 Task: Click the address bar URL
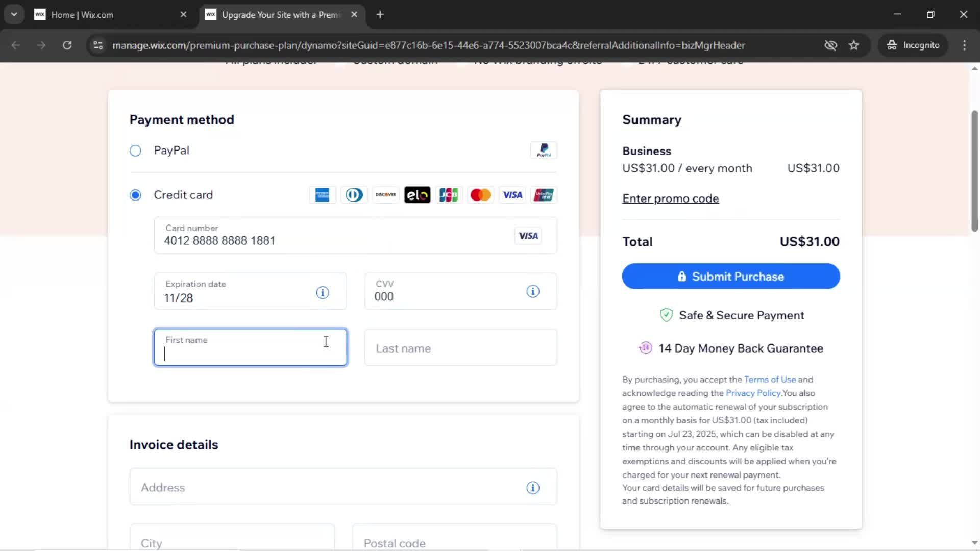pyautogui.click(x=429, y=45)
